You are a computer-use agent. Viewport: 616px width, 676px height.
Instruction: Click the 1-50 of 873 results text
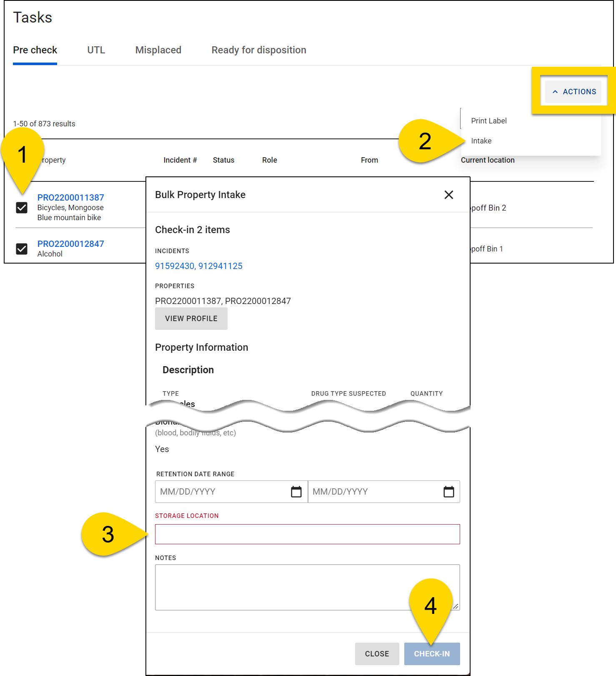[44, 124]
